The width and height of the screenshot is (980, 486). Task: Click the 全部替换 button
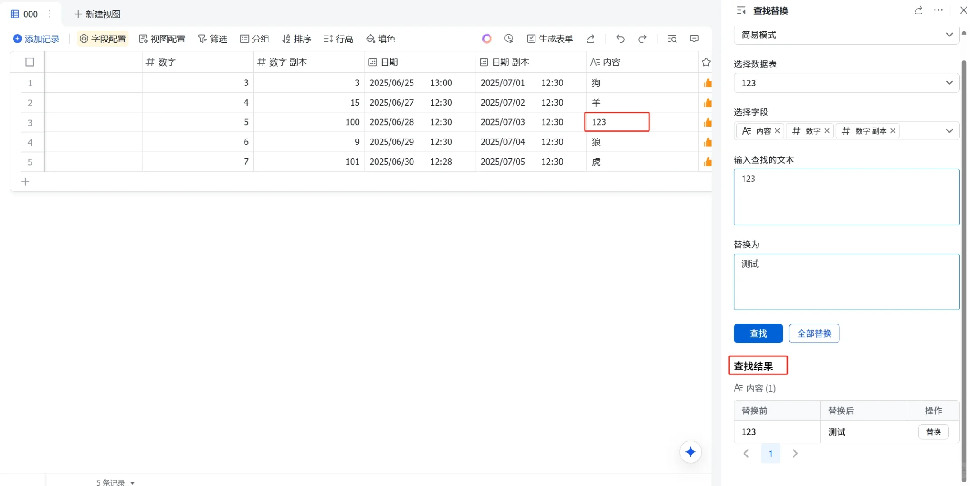[x=814, y=333]
